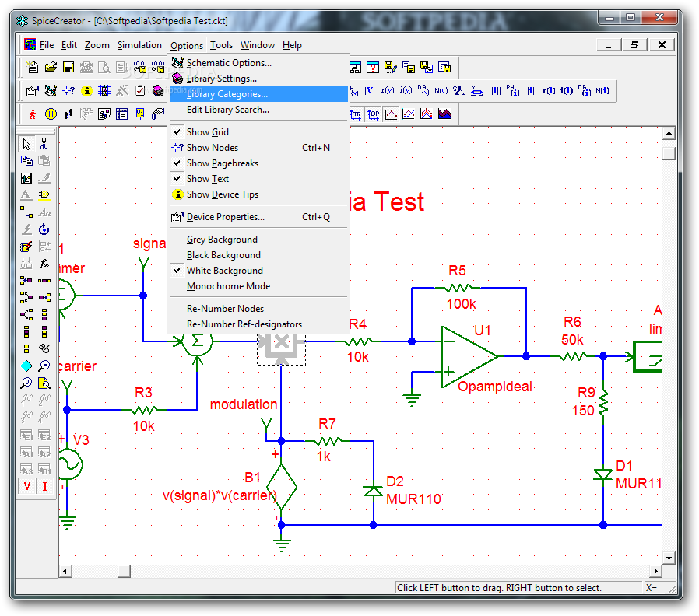The height and width of the screenshot is (616, 699).
Task: Click the OP operating point icon
Action: pos(373,114)
